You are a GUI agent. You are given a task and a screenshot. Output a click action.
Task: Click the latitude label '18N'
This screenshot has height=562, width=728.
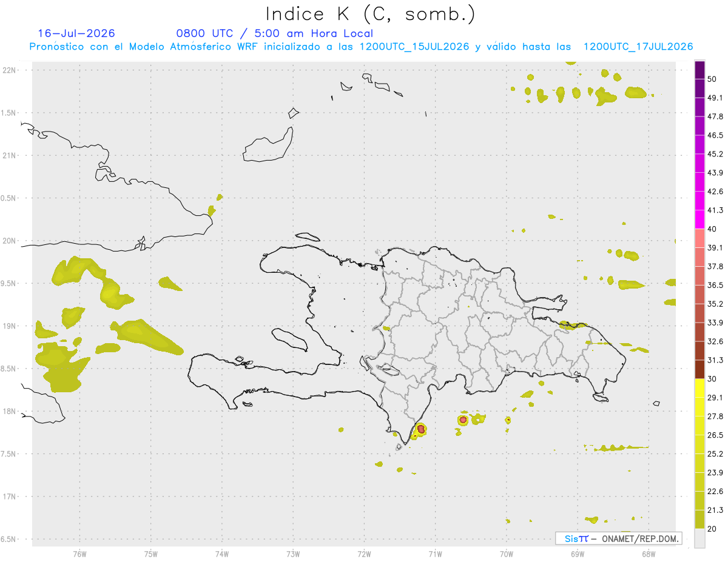[8, 411]
